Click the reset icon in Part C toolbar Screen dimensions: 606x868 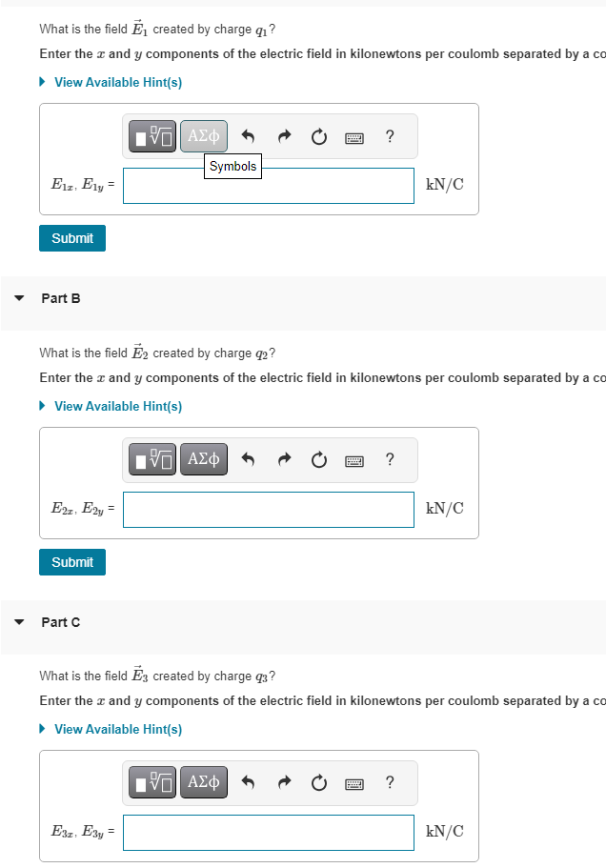point(318,782)
